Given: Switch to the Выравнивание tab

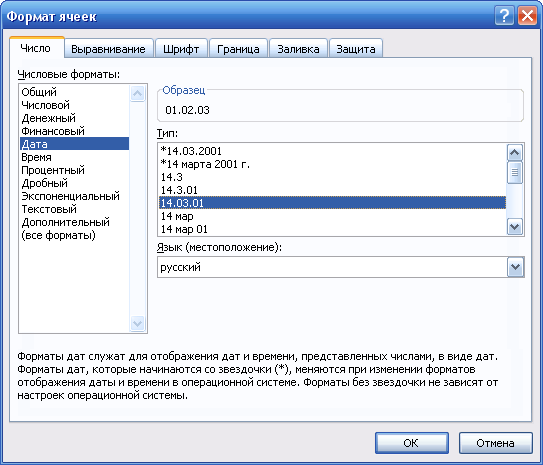Looking at the screenshot, I should click(x=108, y=49).
